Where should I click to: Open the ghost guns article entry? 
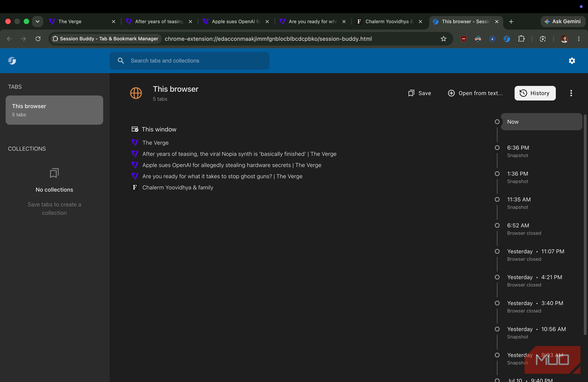coord(222,176)
